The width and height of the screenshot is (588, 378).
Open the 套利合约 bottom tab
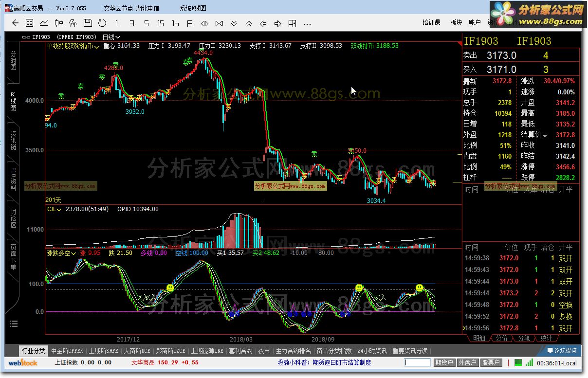(x=240, y=351)
